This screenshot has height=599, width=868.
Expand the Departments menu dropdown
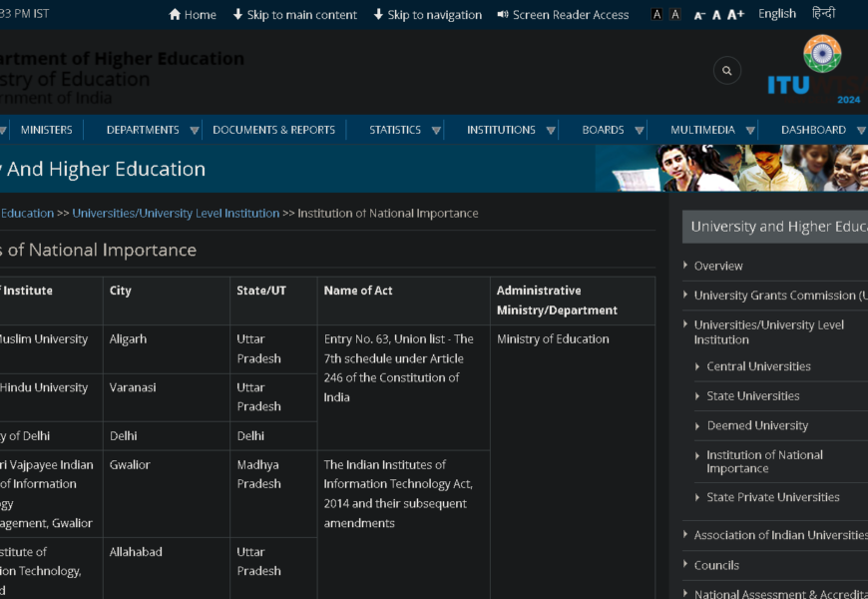(x=194, y=130)
